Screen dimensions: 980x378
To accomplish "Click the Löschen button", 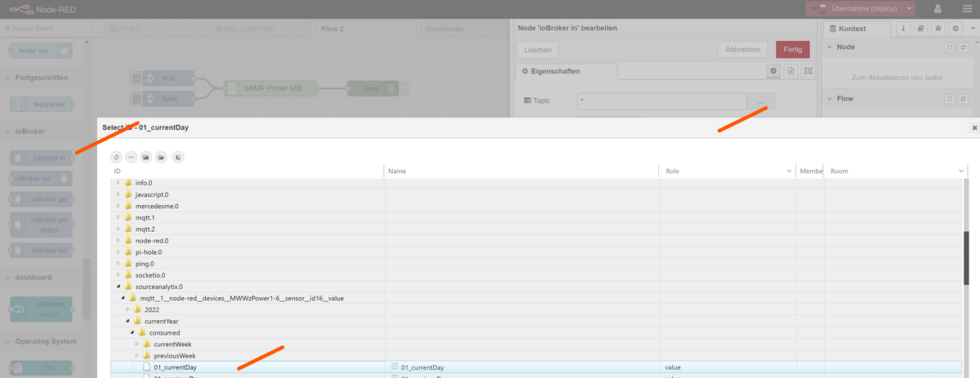I will point(537,50).
